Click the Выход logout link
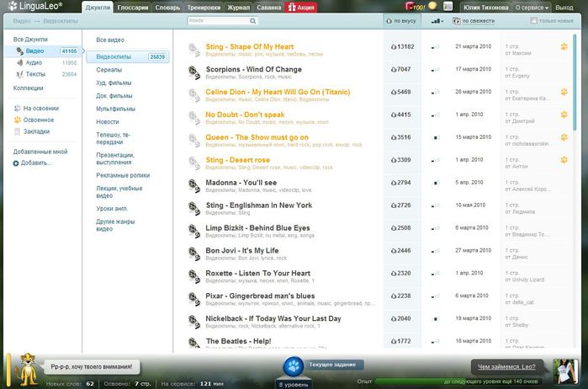 [564, 8]
